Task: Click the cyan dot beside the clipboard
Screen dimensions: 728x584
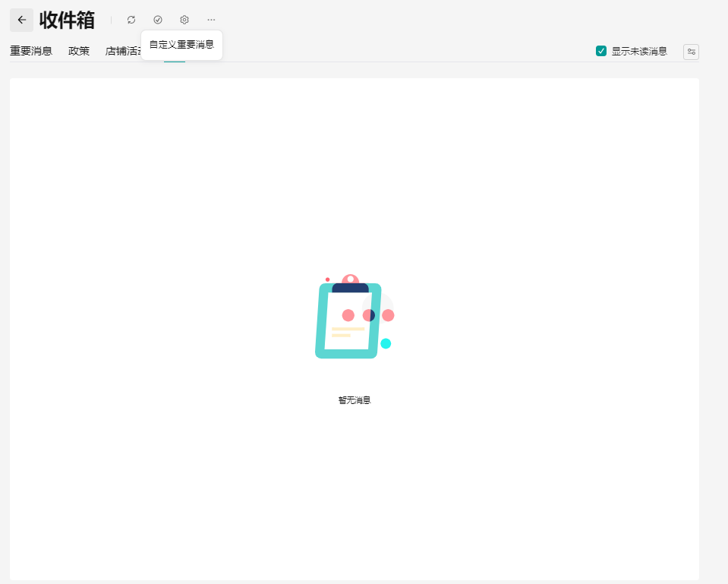Action: (x=386, y=343)
